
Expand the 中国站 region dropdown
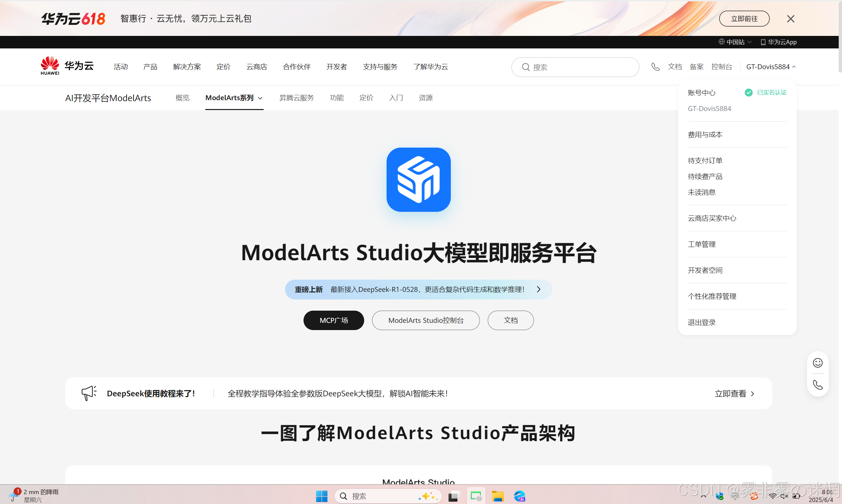coord(735,42)
